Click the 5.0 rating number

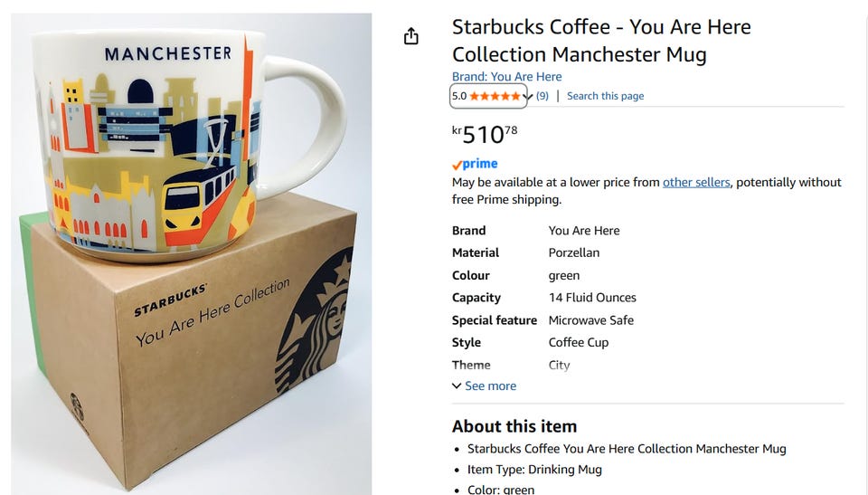click(x=459, y=96)
